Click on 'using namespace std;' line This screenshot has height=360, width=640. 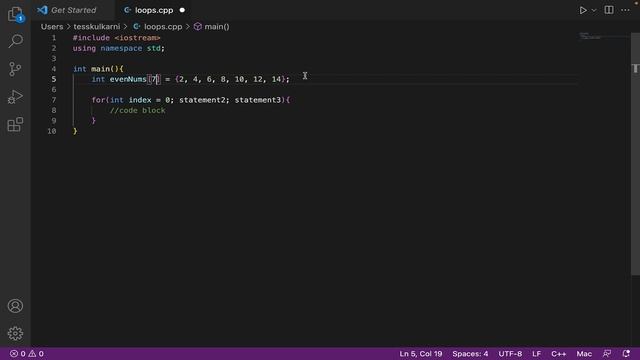119,48
